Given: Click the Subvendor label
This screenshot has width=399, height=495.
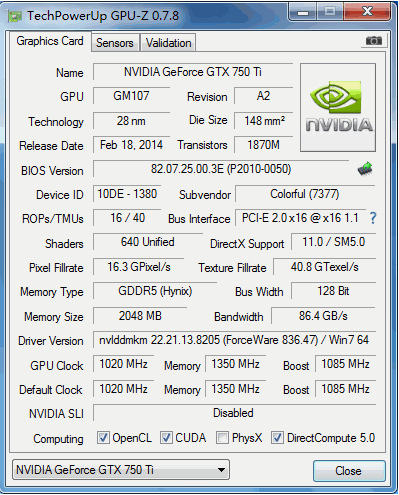Looking at the screenshot, I should 205,195.
